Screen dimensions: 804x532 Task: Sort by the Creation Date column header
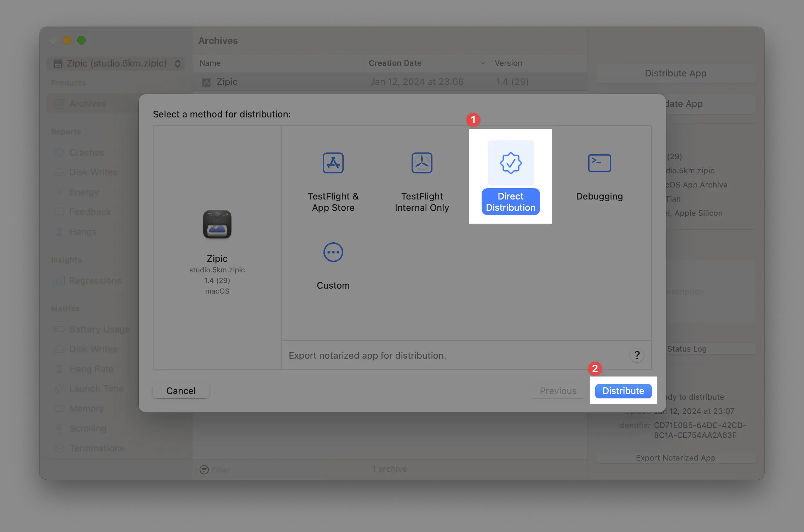[x=427, y=63]
